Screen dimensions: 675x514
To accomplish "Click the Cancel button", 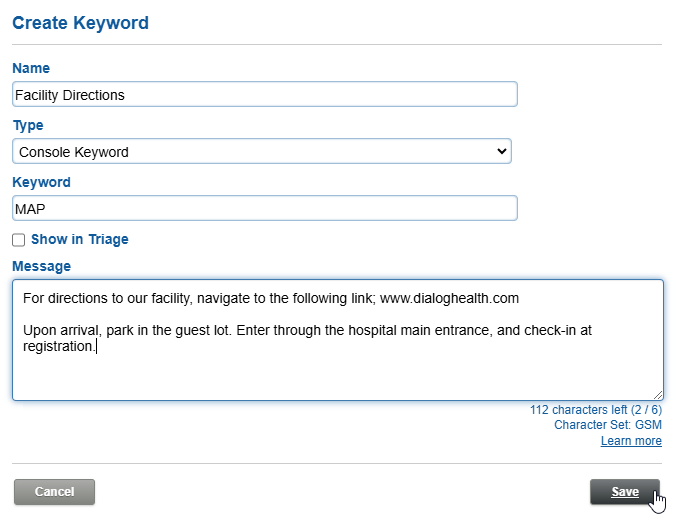I will [x=54, y=492].
